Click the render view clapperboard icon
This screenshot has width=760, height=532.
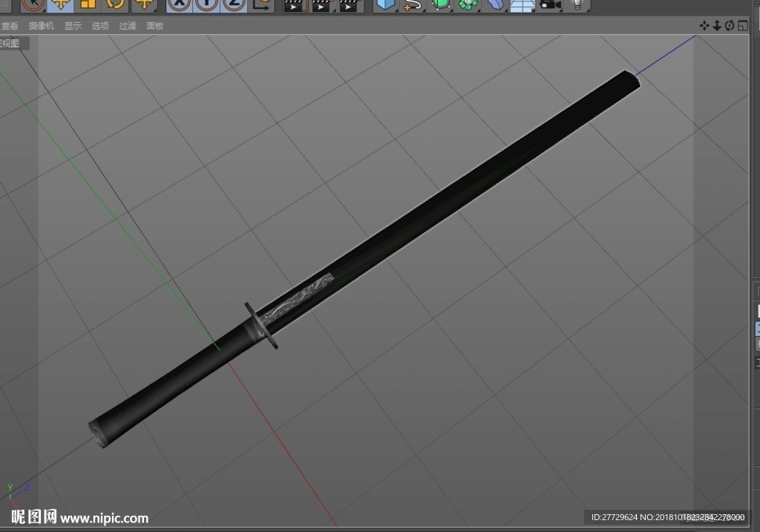pyautogui.click(x=295, y=5)
